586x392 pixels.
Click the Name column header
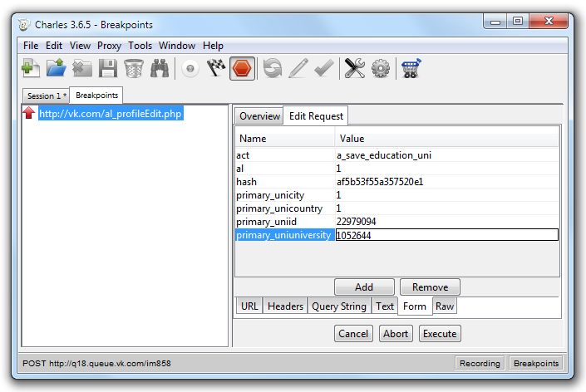click(285, 139)
